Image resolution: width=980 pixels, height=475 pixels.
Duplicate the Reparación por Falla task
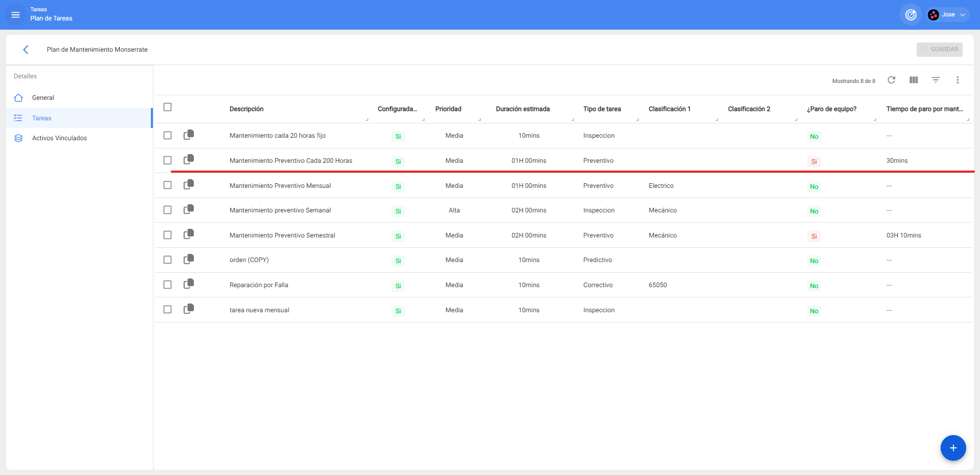click(x=189, y=284)
